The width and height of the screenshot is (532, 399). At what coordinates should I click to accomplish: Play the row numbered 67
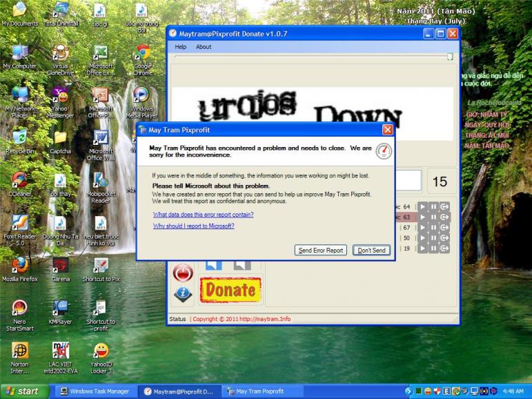422,228
